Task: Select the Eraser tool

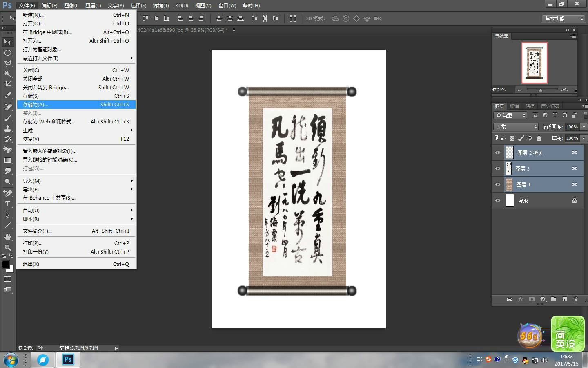Action: [8, 150]
